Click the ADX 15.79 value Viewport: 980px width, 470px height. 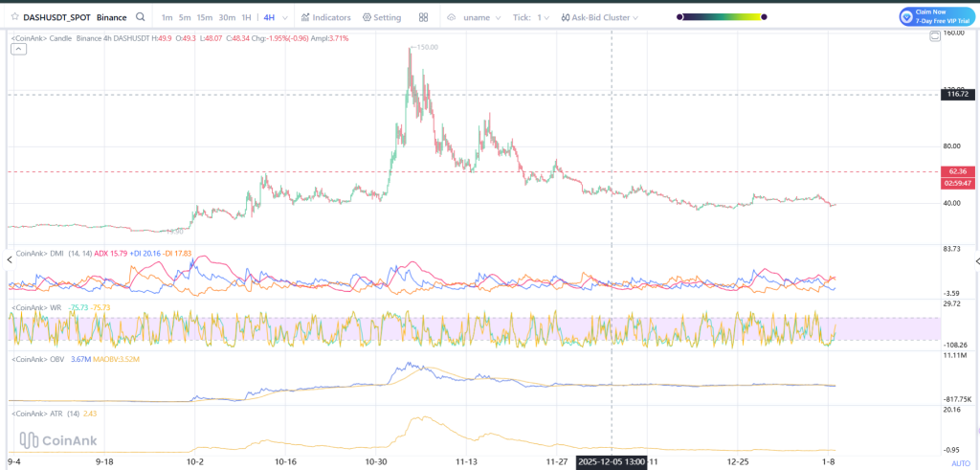click(111, 253)
